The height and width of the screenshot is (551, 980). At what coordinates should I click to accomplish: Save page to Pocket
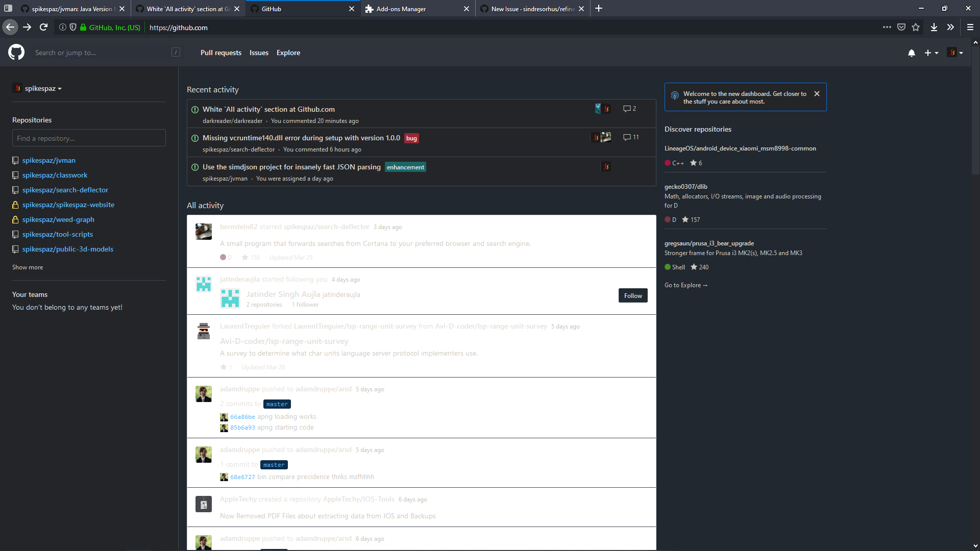(901, 27)
